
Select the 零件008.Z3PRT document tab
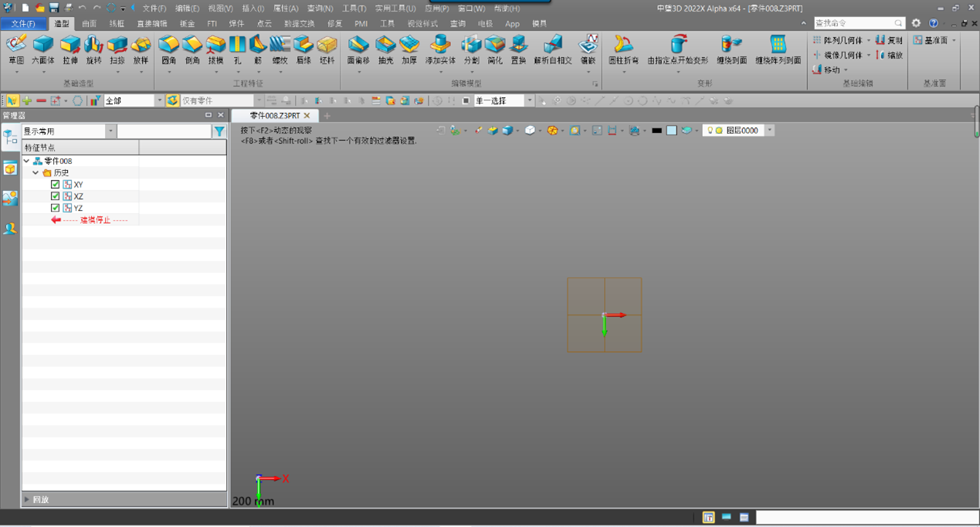(275, 115)
